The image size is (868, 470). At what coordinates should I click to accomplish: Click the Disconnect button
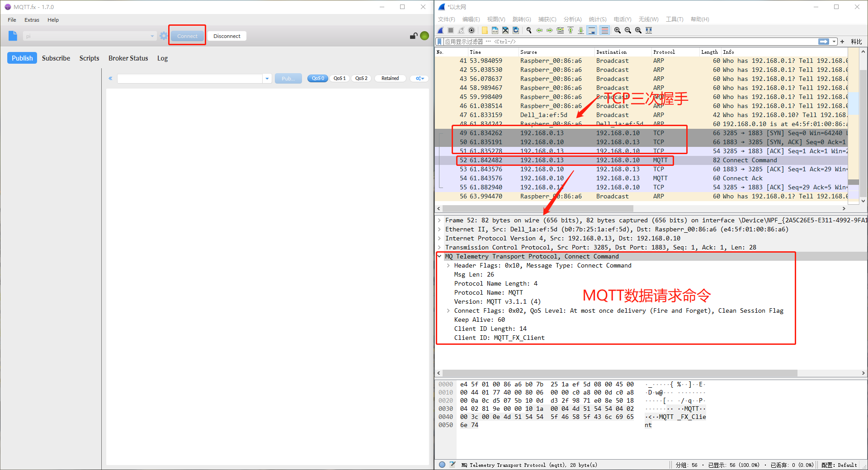227,36
